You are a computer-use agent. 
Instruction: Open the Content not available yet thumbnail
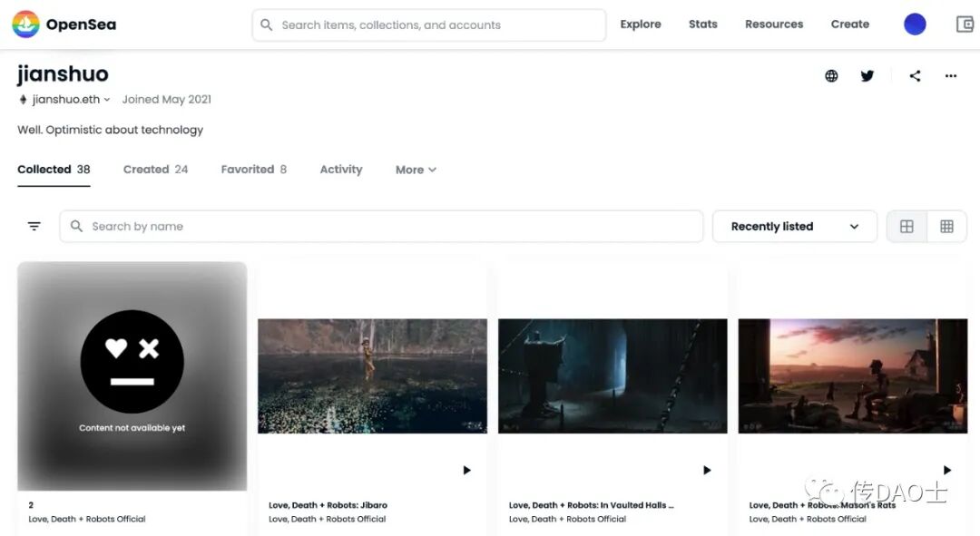(132, 376)
